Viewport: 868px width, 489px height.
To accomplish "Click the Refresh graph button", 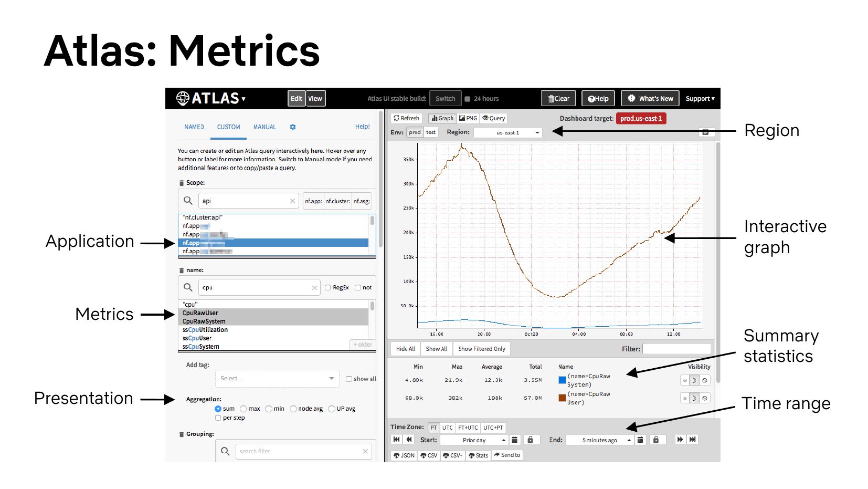I will click(x=406, y=118).
